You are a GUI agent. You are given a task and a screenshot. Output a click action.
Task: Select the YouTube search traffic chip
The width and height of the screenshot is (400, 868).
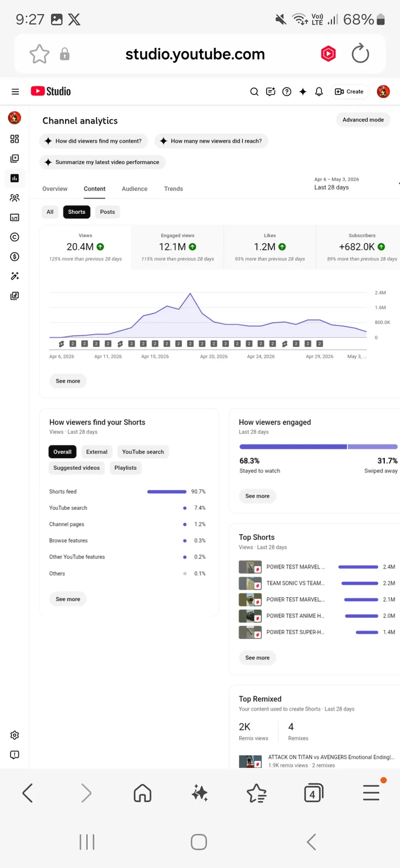(x=143, y=452)
